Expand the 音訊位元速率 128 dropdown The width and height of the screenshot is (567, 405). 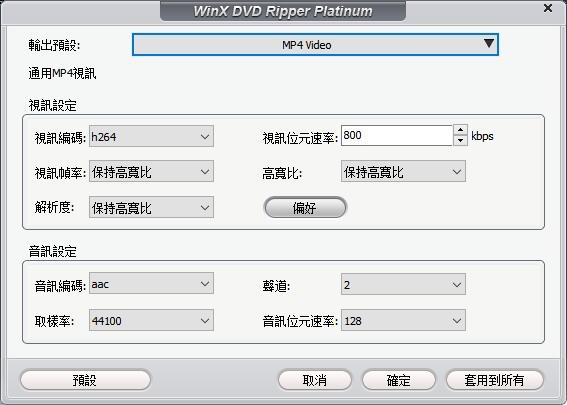(403, 320)
